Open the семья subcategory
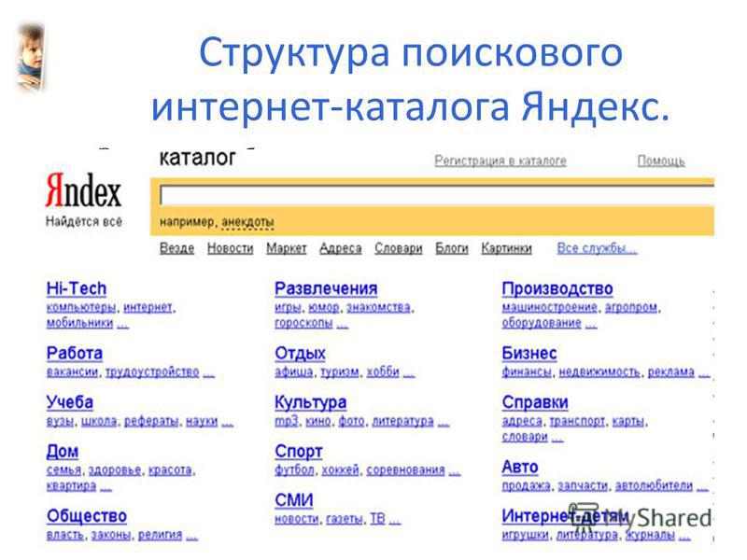Viewport: 747px width, 560px height. (x=63, y=470)
